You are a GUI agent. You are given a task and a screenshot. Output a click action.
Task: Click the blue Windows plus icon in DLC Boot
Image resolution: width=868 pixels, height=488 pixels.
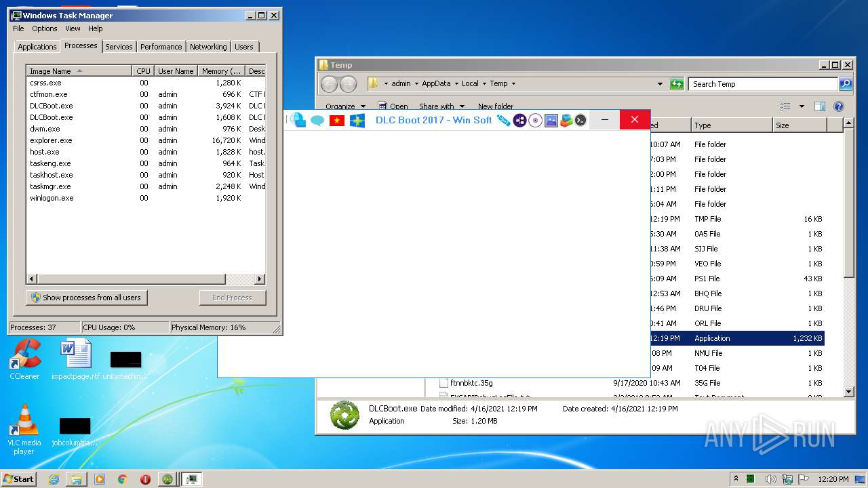pyautogui.click(x=357, y=121)
